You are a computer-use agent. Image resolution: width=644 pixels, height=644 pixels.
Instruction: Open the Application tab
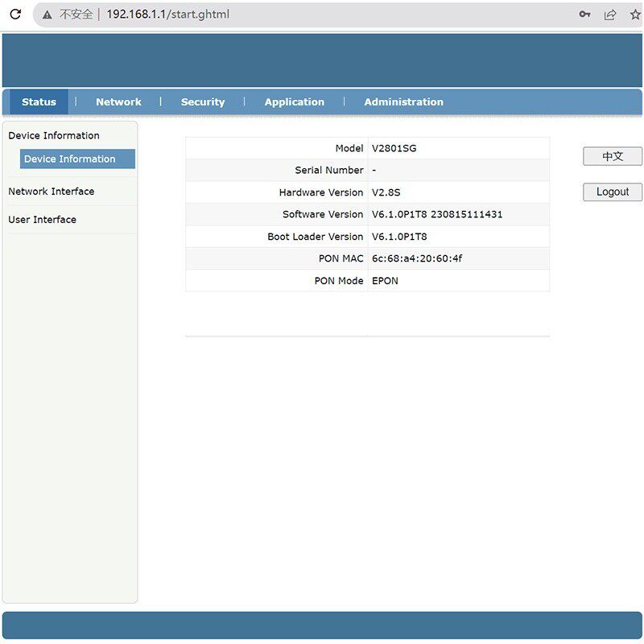pos(294,101)
